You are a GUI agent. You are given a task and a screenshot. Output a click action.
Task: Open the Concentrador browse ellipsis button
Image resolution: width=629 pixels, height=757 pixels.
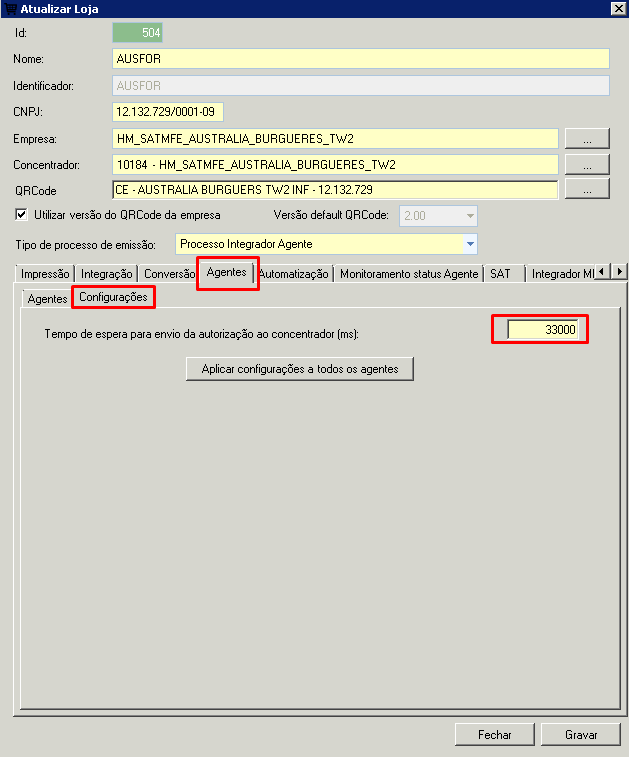pos(587,164)
